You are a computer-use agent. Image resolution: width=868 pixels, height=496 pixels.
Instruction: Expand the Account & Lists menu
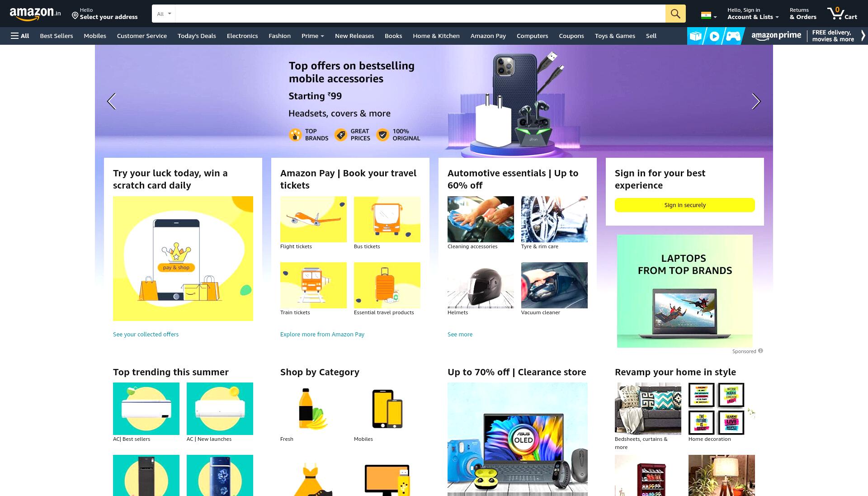tap(753, 14)
